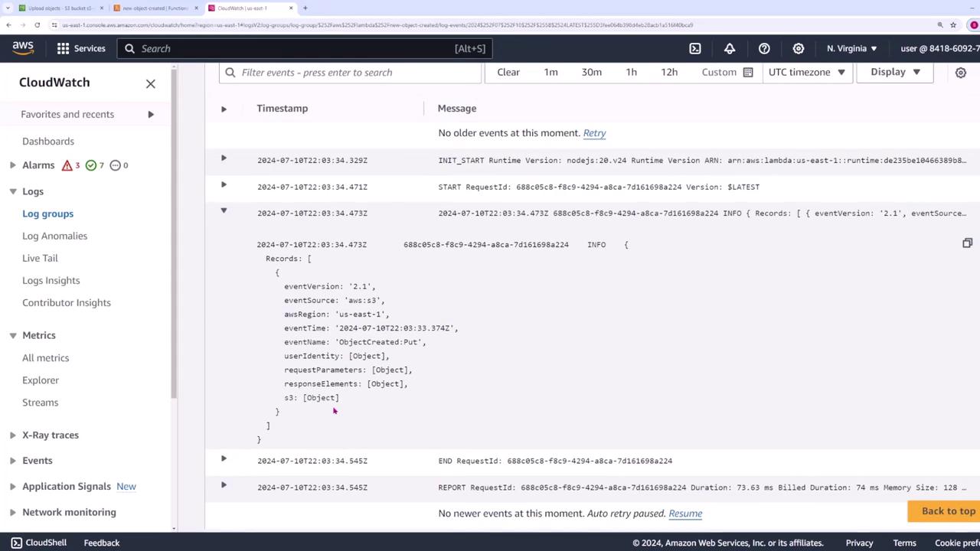Focus the AWS console Search box

tap(305, 48)
